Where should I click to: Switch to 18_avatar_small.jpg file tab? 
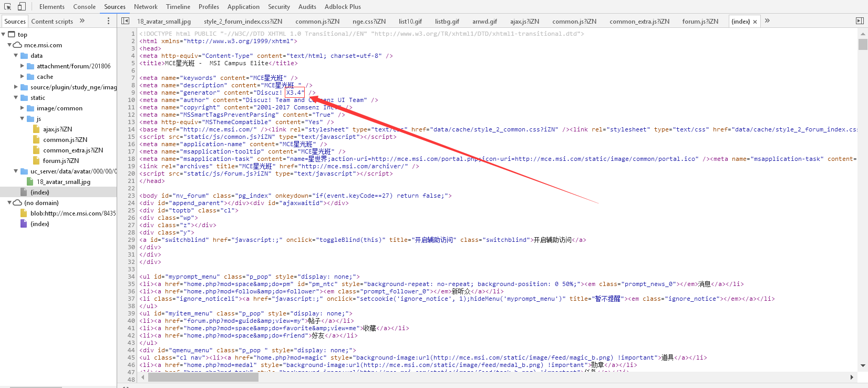point(164,22)
